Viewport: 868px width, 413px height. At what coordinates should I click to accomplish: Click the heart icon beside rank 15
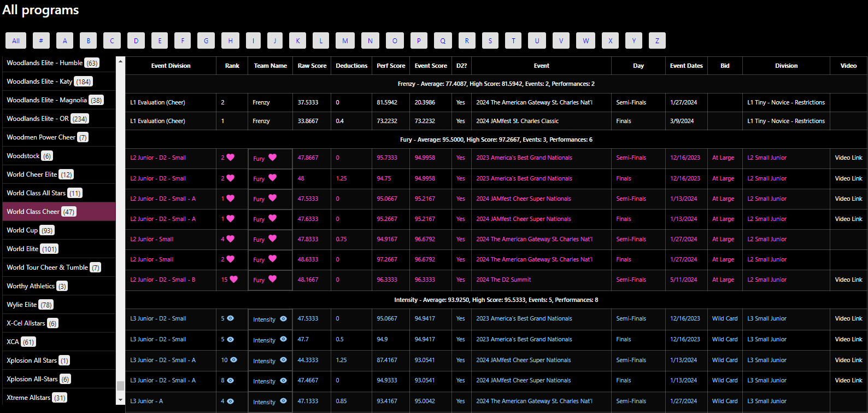233,279
